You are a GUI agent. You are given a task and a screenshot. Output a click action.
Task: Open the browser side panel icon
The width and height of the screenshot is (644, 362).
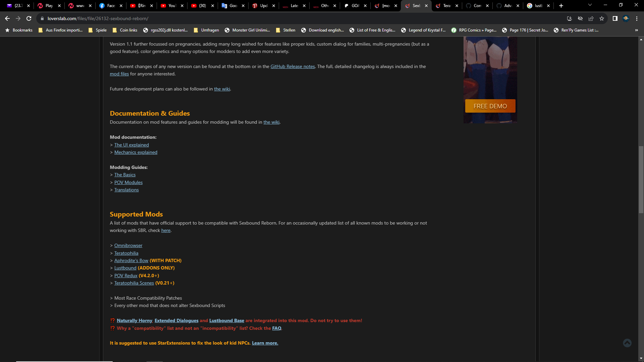(615, 18)
